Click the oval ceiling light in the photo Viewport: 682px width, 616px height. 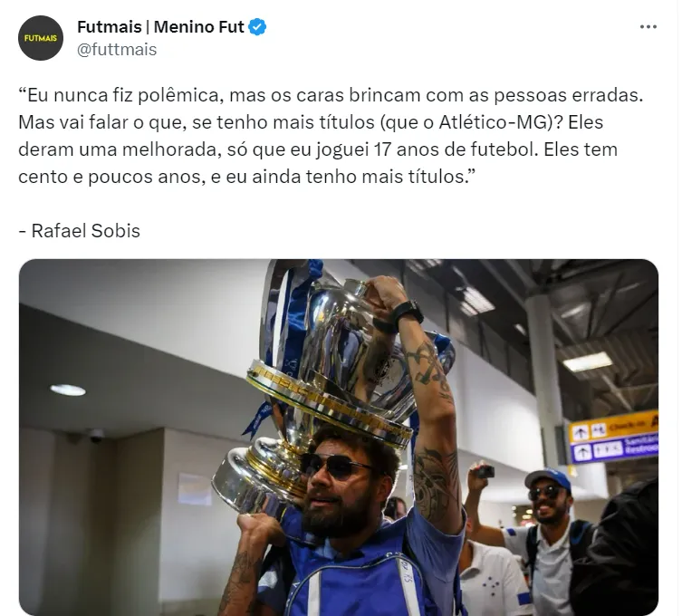tap(68, 390)
